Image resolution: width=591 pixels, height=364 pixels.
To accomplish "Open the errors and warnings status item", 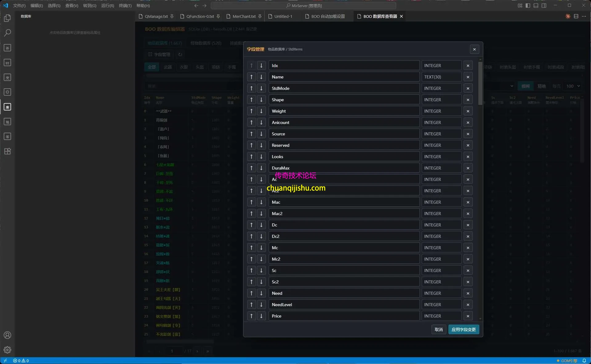I will coord(21,361).
